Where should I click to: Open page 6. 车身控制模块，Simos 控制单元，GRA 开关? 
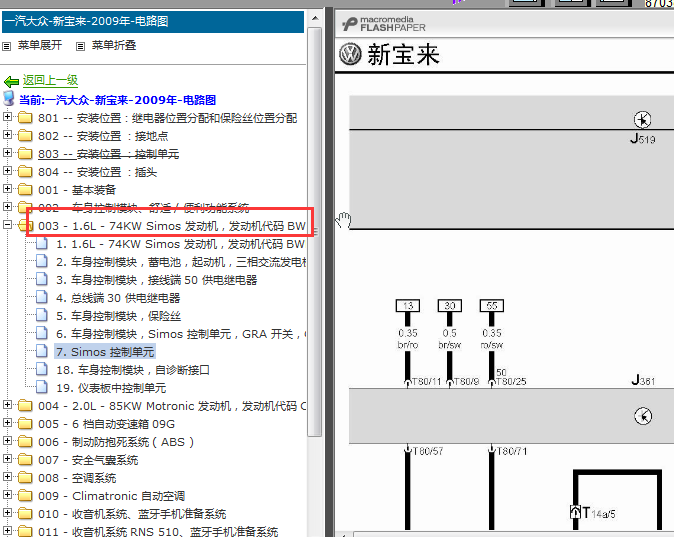181,334
